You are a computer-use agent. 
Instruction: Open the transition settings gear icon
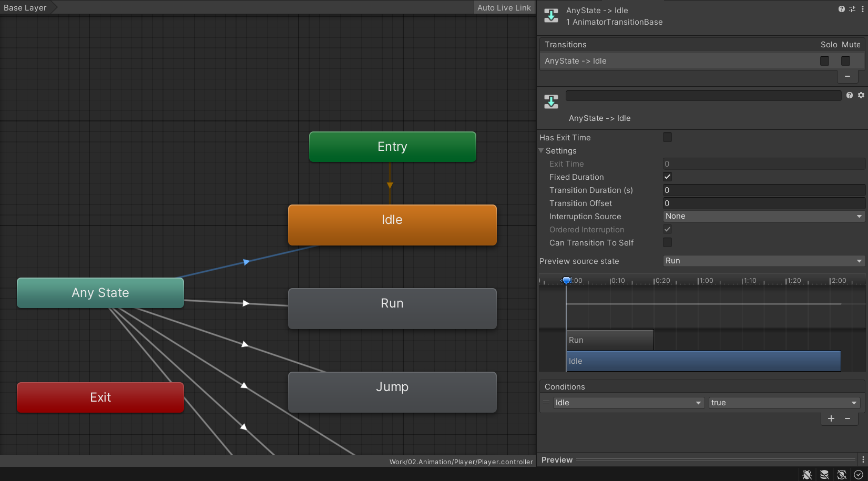point(861,95)
